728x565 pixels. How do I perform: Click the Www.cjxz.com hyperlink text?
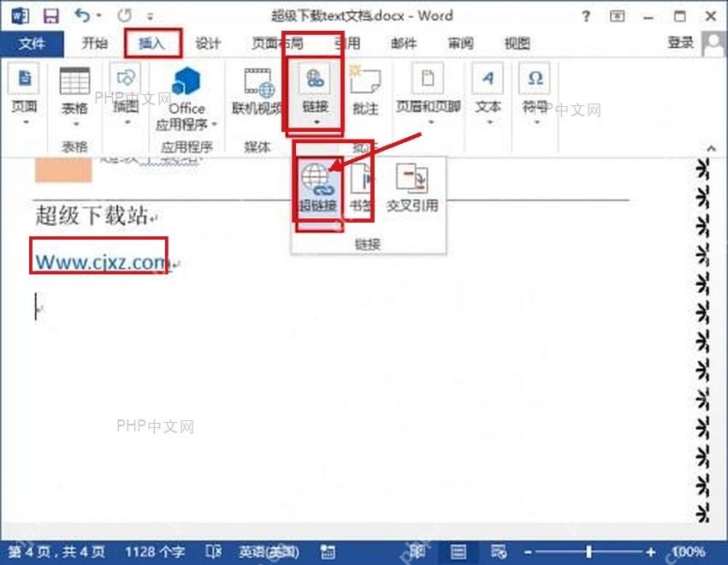[101, 263]
